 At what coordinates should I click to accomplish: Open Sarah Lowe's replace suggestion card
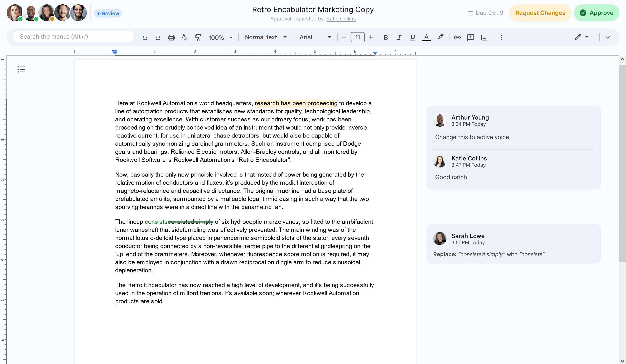(514, 244)
